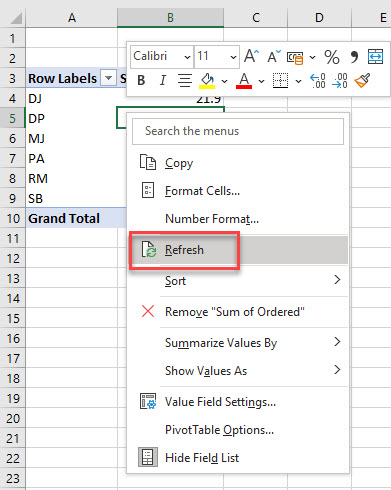391x490 pixels.
Task: Click the Accounting Number Format icon
Action: 295,57
